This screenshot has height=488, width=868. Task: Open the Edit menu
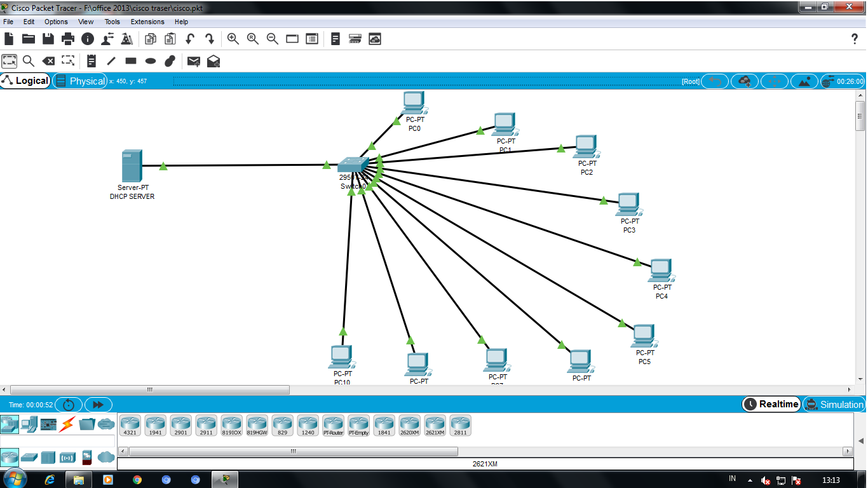pos(29,22)
